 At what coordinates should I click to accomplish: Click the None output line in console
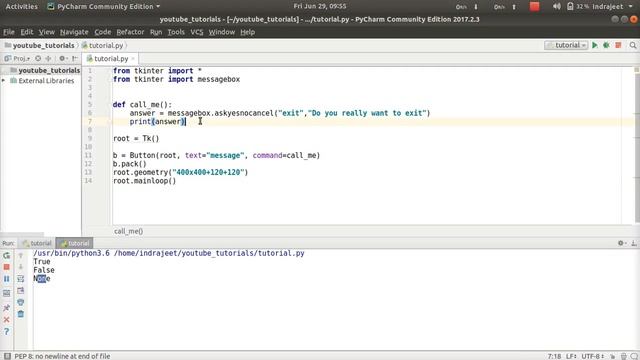click(42, 279)
